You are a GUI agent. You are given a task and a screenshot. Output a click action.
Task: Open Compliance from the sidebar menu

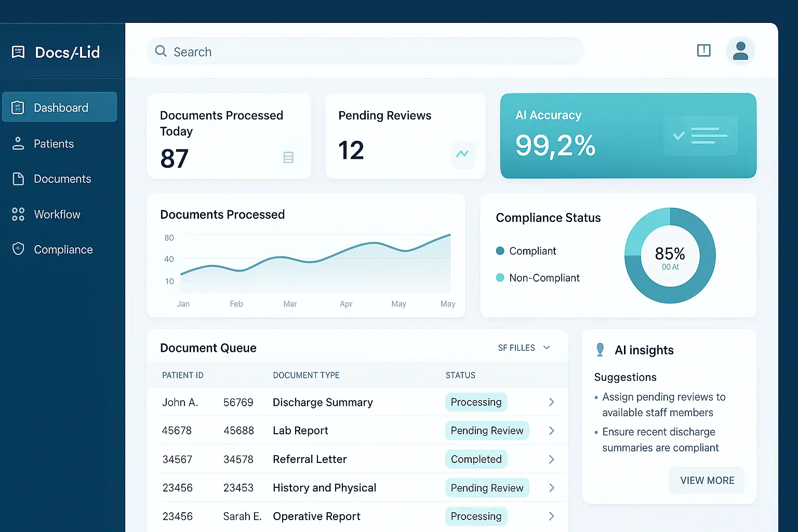[x=63, y=249]
